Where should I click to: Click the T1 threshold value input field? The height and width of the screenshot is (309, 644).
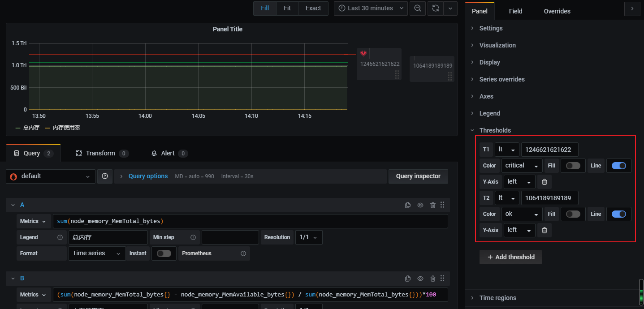tap(549, 150)
